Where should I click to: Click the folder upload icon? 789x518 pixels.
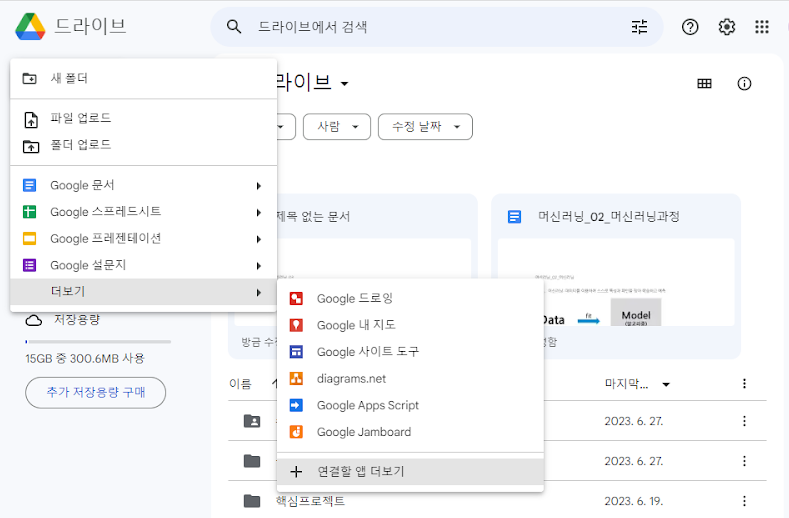[x=31, y=146]
